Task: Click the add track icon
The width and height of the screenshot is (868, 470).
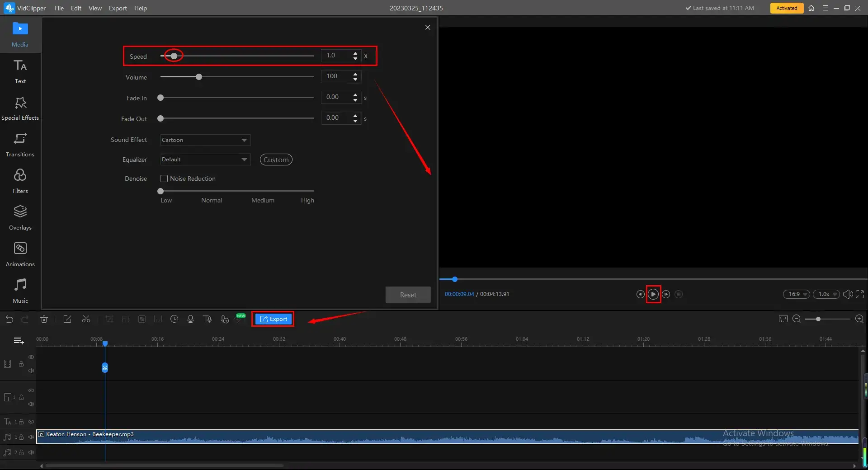Action: click(x=19, y=341)
